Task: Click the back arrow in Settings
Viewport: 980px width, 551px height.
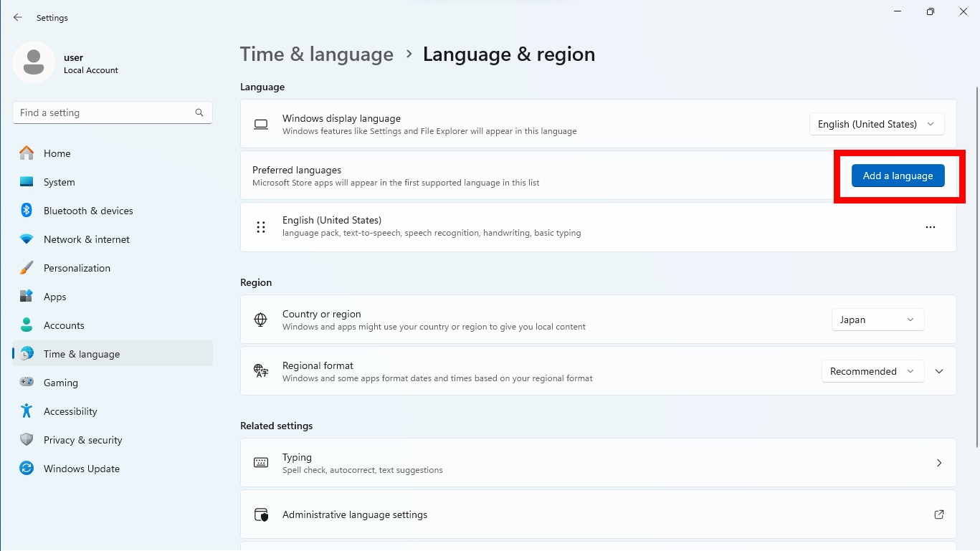Action: click(17, 17)
